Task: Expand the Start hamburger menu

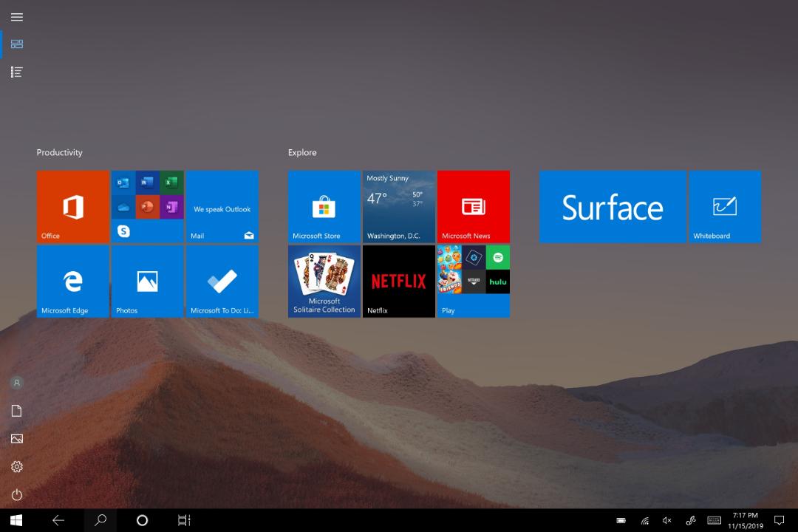Action: (17, 17)
